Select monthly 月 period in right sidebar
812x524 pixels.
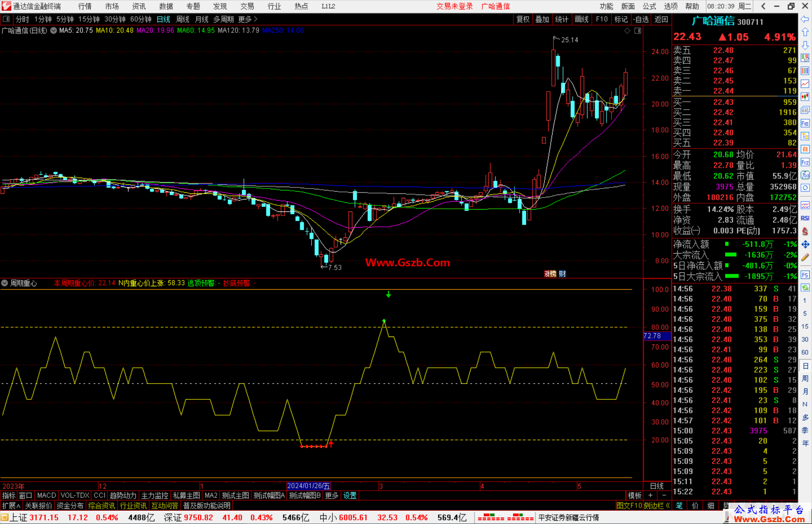click(x=805, y=391)
